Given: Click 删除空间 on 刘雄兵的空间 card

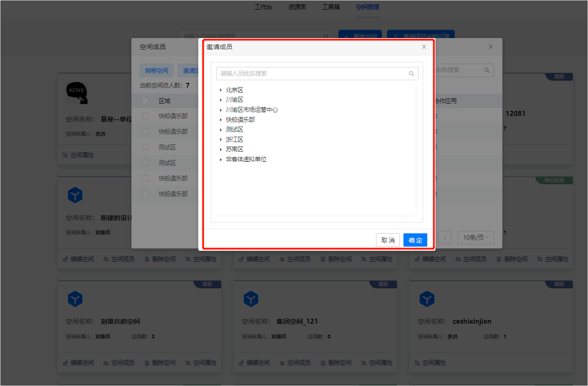Looking at the screenshot, I should (x=160, y=363).
